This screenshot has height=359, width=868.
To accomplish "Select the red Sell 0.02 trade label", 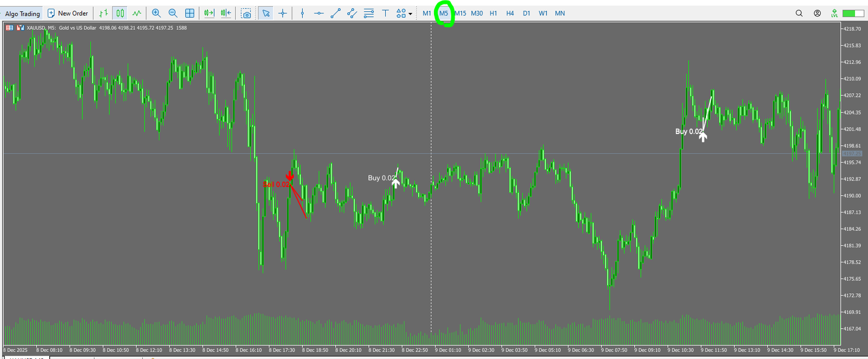I will tap(277, 185).
